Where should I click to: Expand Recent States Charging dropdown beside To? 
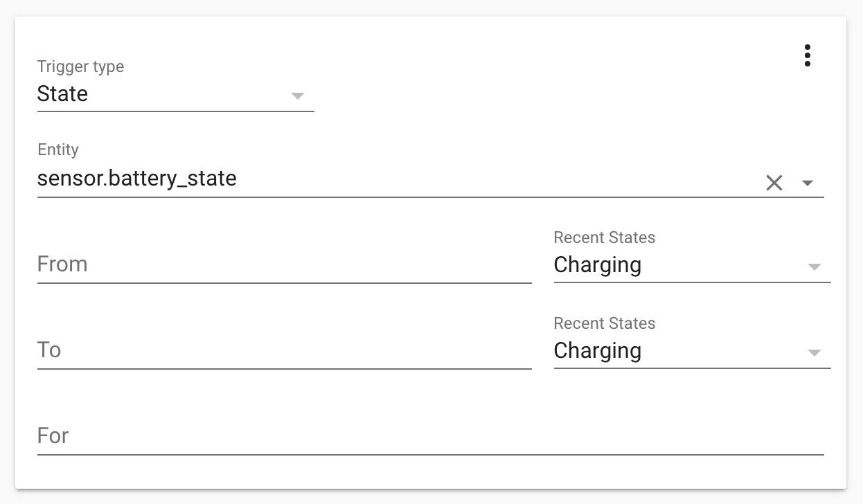point(679,351)
